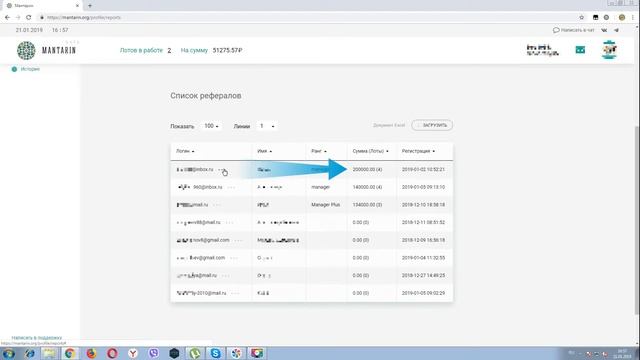Open the VK social link icon
640x360 pixels.
point(604,30)
